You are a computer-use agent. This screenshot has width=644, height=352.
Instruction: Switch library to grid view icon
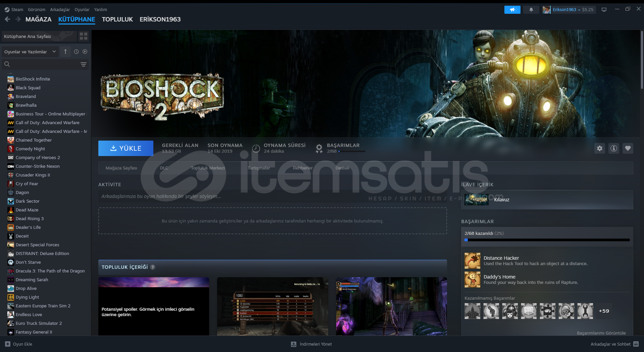tap(84, 36)
